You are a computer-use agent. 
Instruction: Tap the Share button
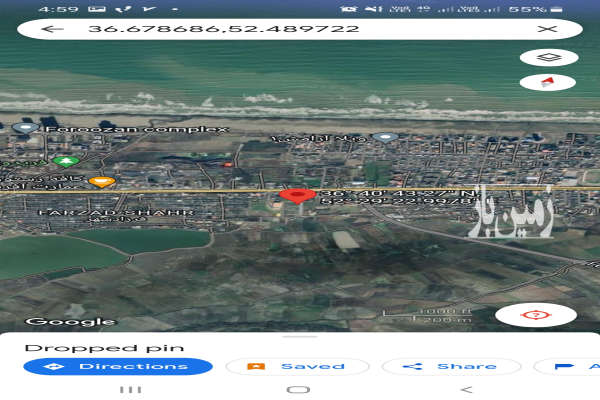450,367
